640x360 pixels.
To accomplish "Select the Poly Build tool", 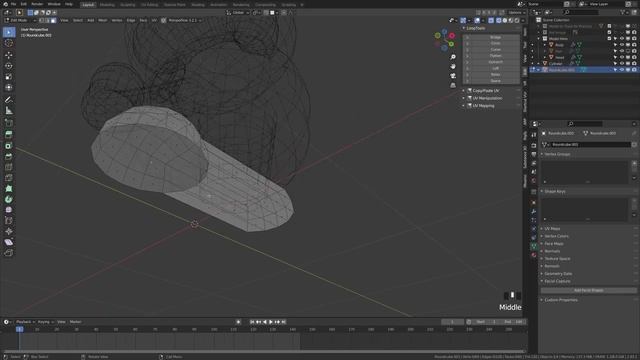I will (9, 189).
